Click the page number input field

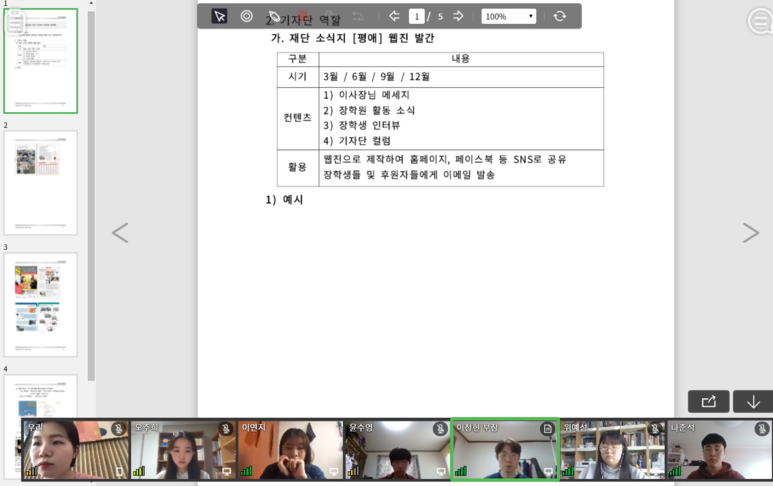(x=416, y=16)
